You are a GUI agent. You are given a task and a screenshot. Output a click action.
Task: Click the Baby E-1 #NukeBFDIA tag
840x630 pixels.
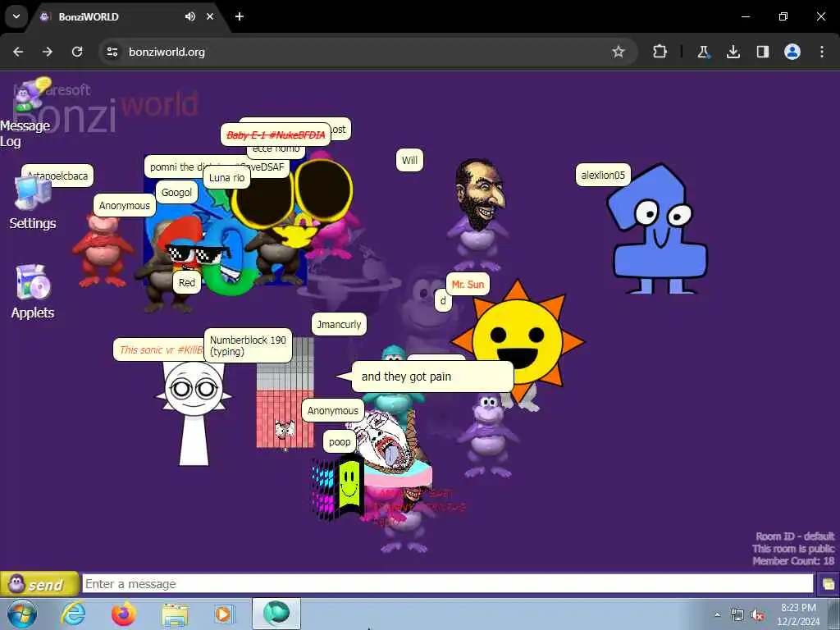click(x=276, y=135)
